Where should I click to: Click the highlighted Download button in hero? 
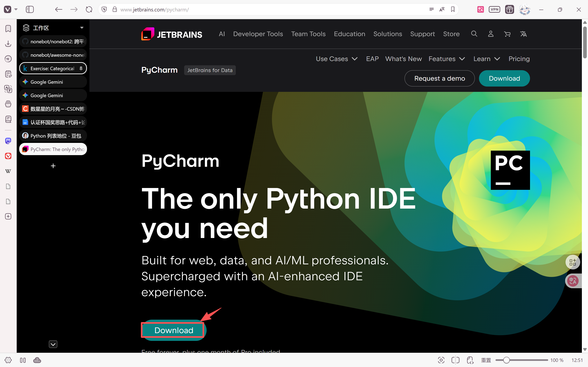click(174, 330)
